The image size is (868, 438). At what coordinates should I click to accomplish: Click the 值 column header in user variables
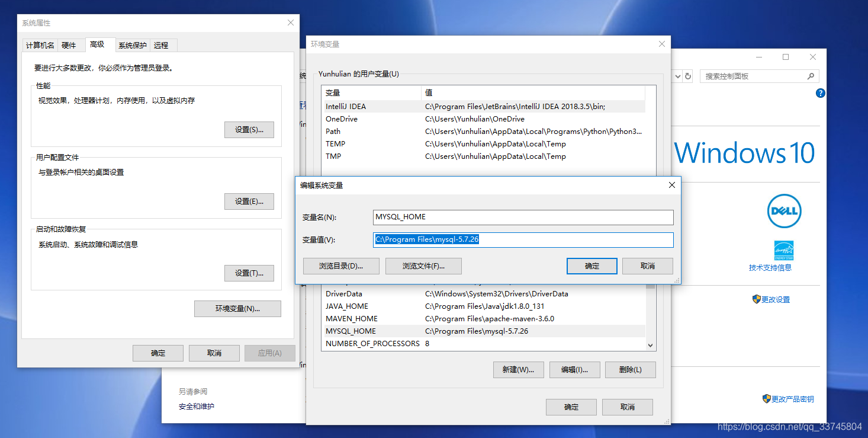pos(533,93)
